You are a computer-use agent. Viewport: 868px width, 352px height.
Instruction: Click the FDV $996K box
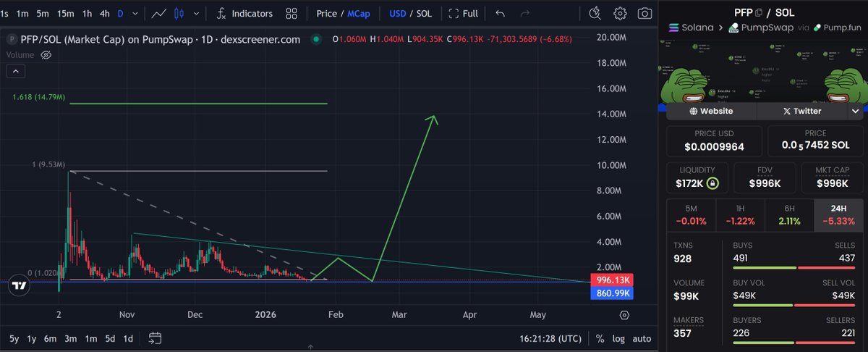(x=764, y=177)
